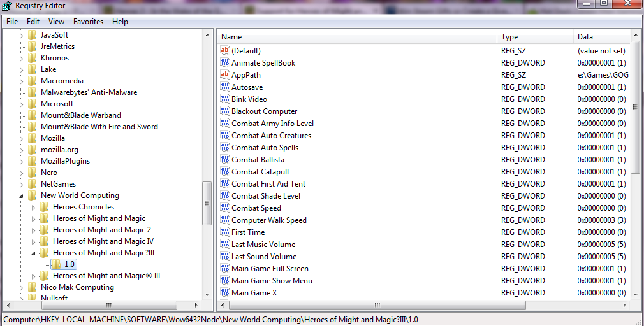Click the Main Game Show Menu icon
The image size is (644, 326).
[224, 281]
